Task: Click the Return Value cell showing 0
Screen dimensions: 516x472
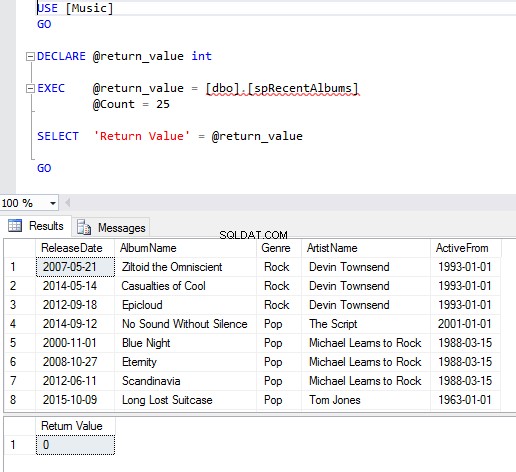Action: pyautogui.click(x=75, y=445)
